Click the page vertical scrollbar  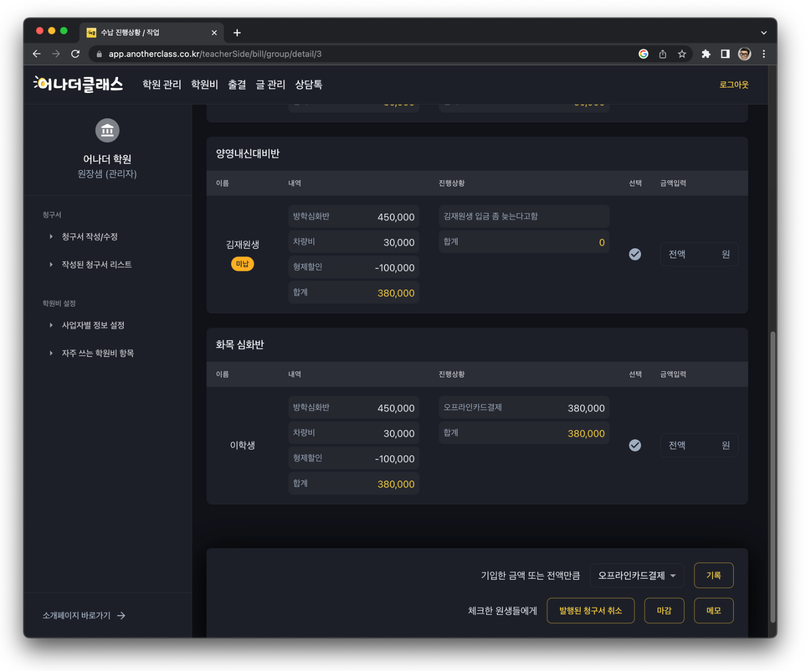[x=773, y=476]
